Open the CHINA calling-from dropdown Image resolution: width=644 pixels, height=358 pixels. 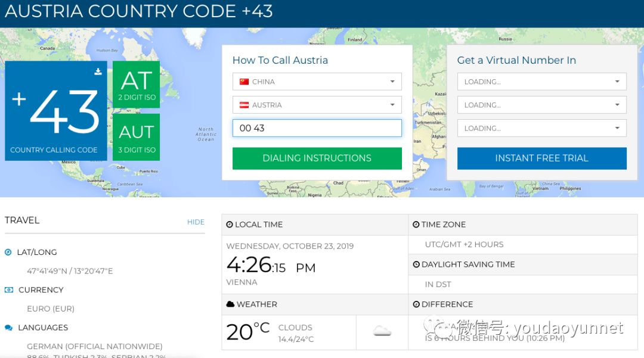(x=317, y=82)
